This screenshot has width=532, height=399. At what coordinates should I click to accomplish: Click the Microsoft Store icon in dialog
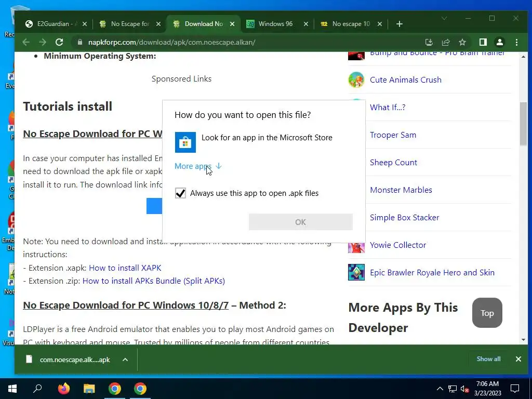tap(185, 142)
